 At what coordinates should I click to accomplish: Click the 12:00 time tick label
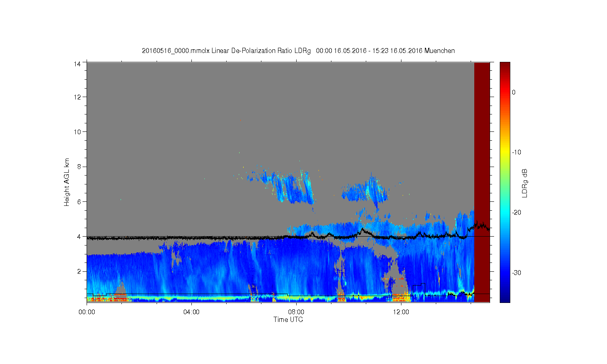(401, 312)
